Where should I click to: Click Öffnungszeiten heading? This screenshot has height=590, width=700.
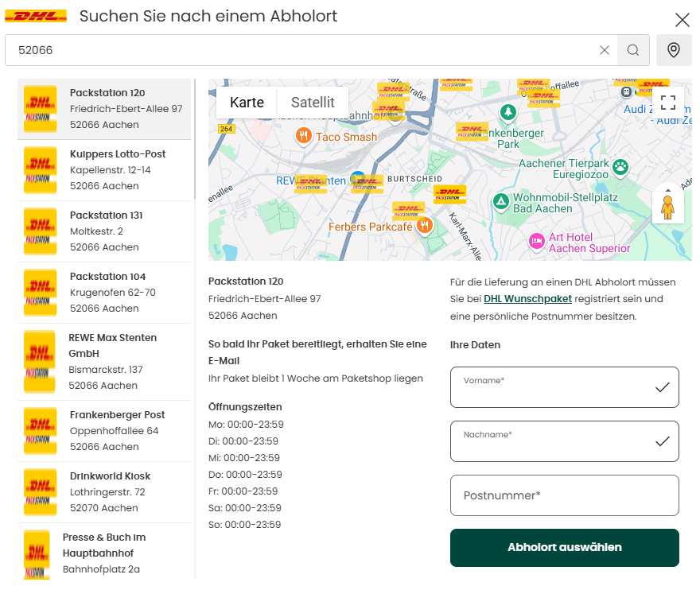245,407
